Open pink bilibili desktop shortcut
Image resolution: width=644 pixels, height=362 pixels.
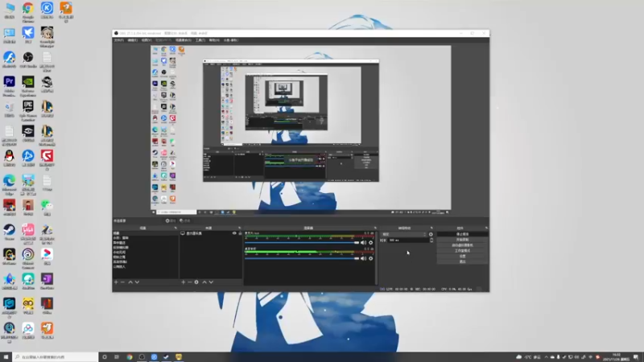[28, 234]
